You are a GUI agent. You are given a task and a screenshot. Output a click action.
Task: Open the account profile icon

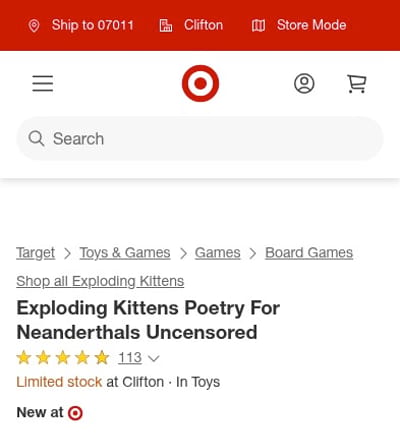tap(304, 83)
